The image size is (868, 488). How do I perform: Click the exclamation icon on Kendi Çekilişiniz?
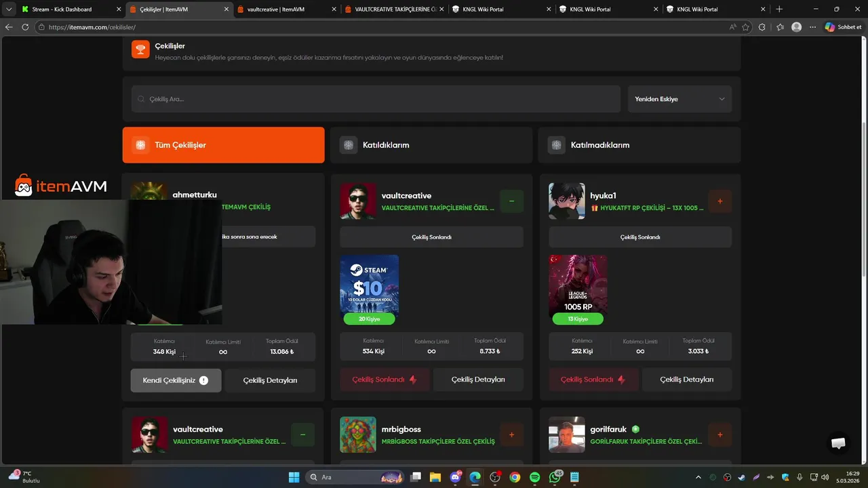[203, 380]
